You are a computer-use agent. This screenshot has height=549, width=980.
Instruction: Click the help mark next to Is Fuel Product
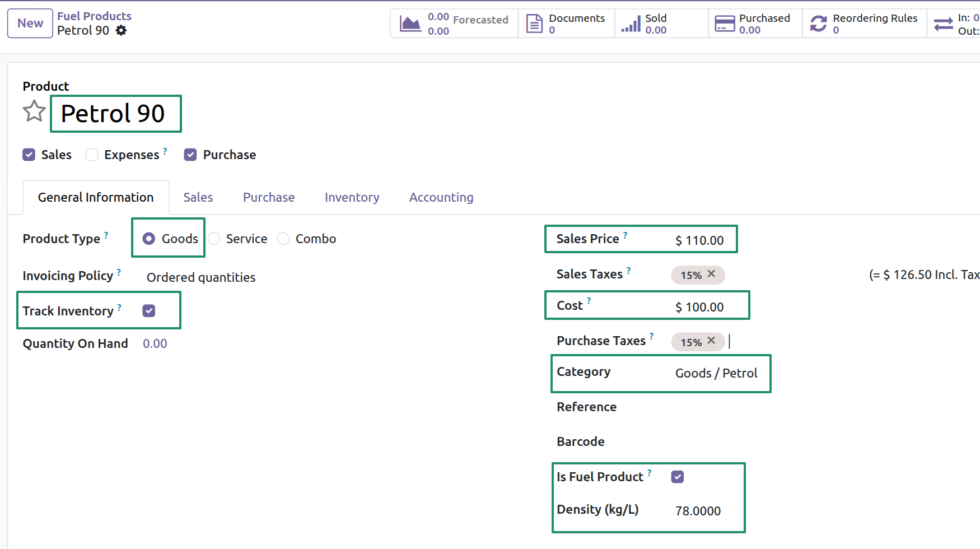(x=649, y=473)
